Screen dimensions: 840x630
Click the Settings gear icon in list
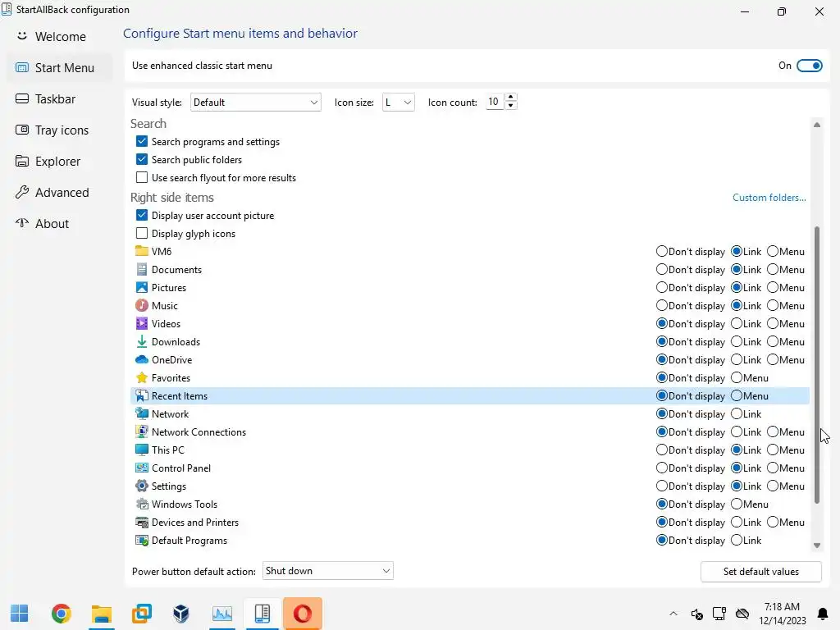141,486
